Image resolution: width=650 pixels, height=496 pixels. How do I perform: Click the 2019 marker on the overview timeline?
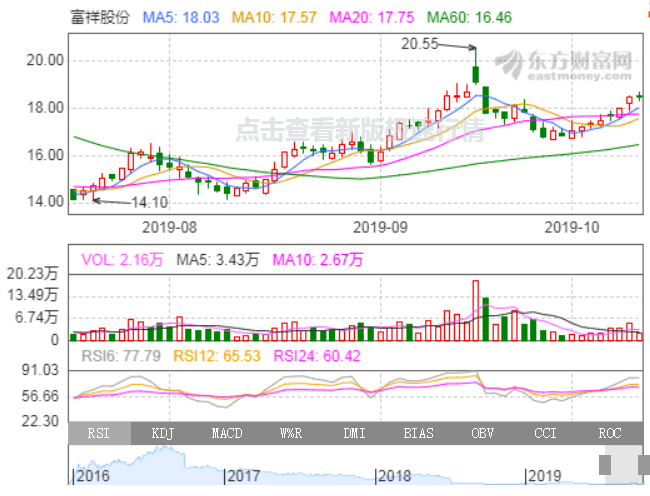(x=543, y=476)
